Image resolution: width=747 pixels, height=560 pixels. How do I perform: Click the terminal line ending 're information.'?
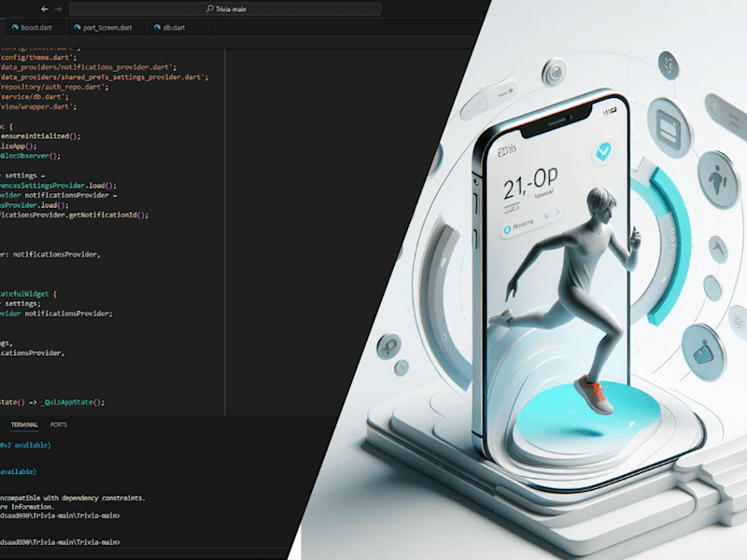(27, 507)
